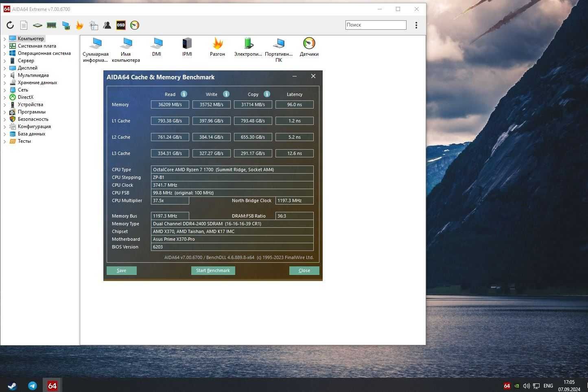Viewport: 588px width, 392px height.
Task: Select База данных in the tree
Action: (x=31, y=134)
